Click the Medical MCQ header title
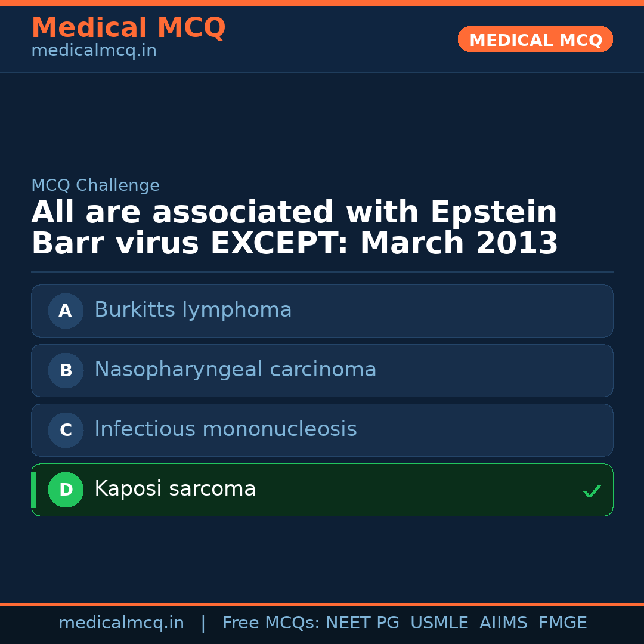 128,28
